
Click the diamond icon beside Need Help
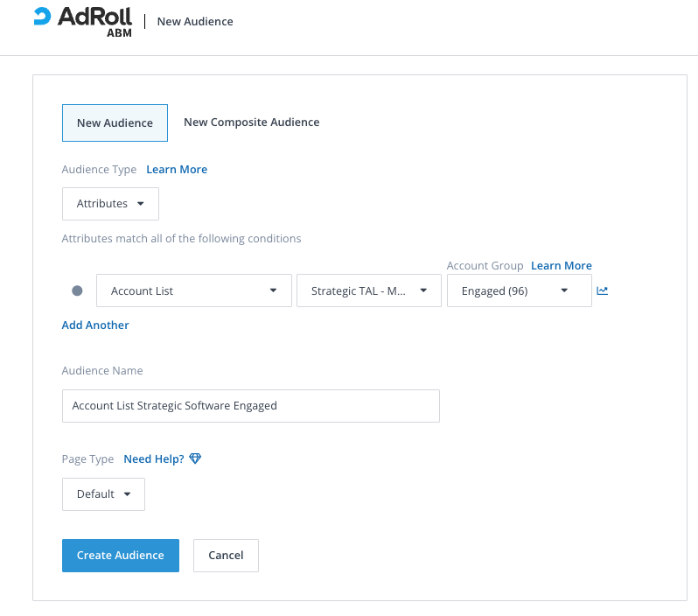(x=195, y=458)
